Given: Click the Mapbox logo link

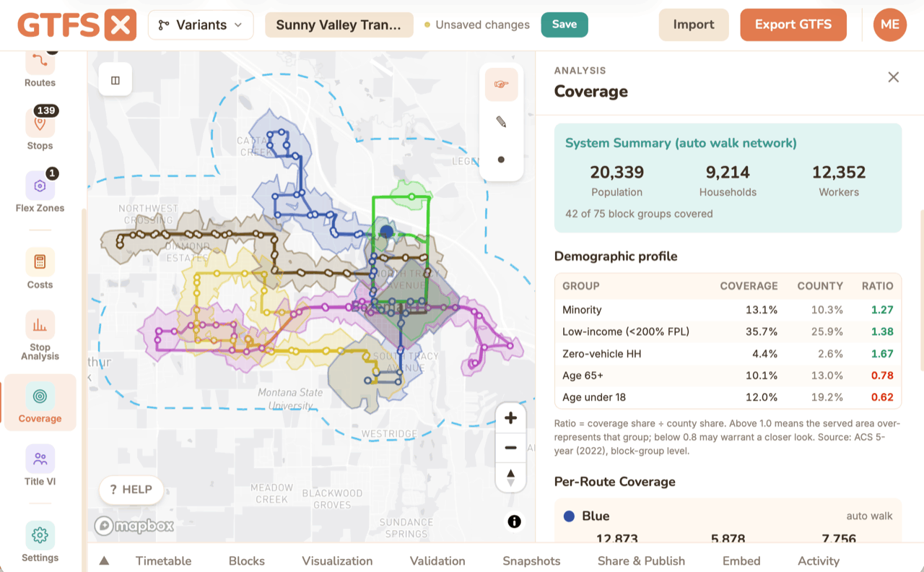Looking at the screenshot, I should click(x=134, y=526).
